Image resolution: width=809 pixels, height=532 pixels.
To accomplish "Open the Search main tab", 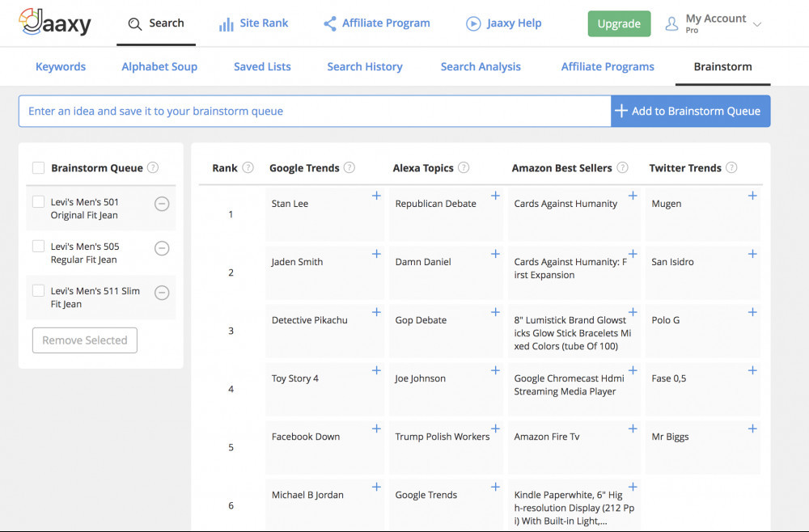I will (x=156, y=23).
